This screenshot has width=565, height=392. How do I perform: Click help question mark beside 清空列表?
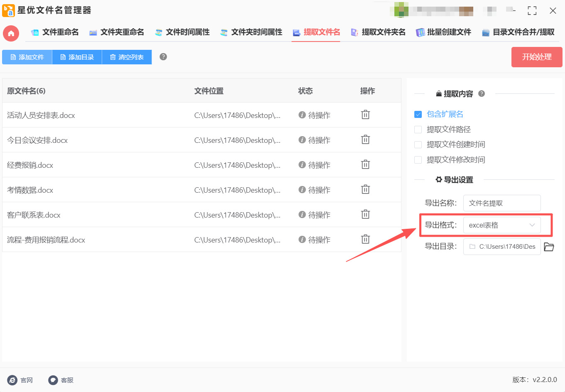(163, 57)
